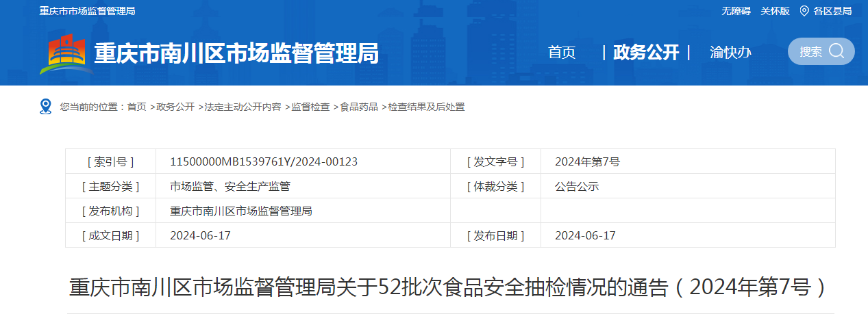Open the 渝快办 navigation item
This screenshot has width=868, height=314.
[x=730, y=53]
